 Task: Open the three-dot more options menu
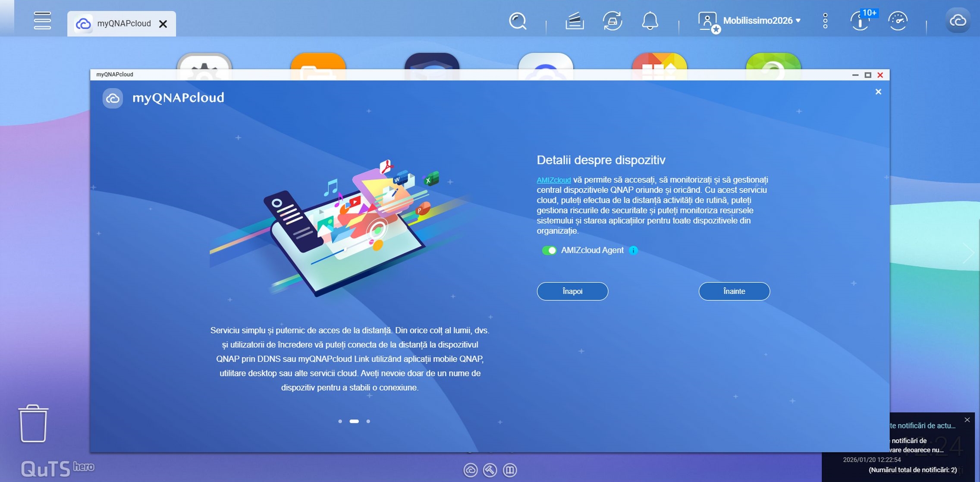(x=825, y=21)
